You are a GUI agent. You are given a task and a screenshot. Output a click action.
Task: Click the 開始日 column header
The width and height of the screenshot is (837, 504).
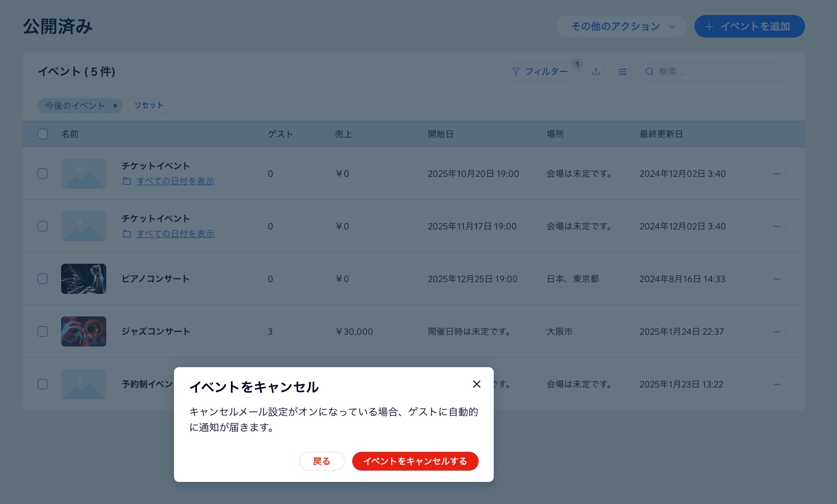(x=441, y=134)
